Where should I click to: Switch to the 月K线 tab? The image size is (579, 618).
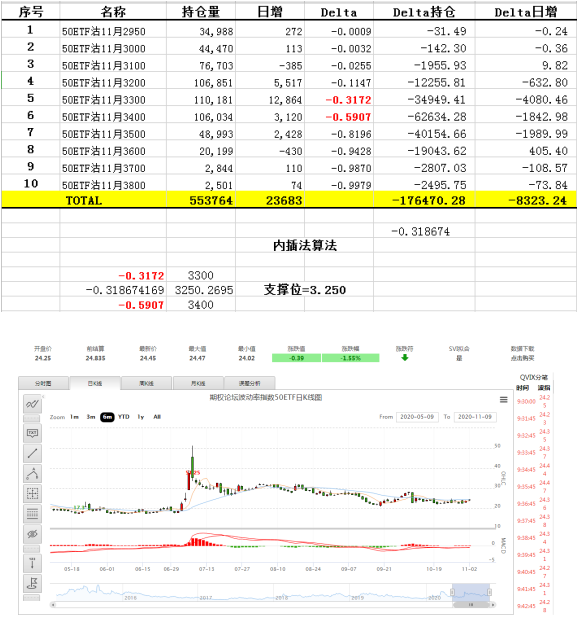(198, 383)
